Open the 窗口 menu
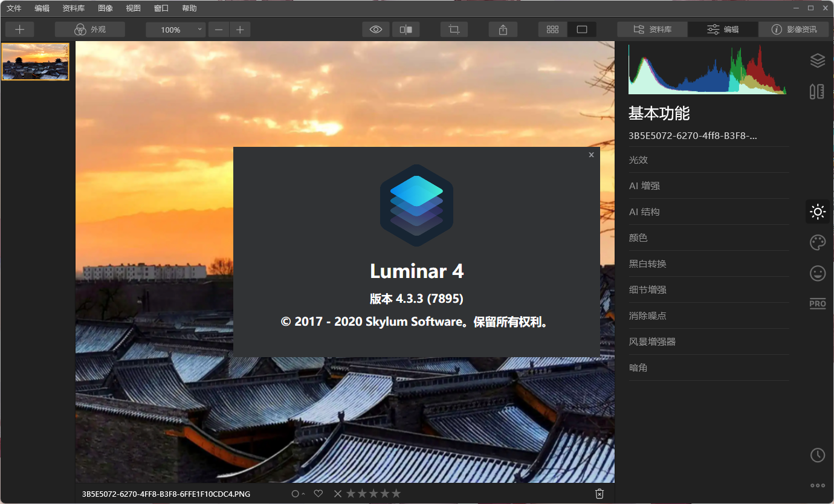Image resolution: width=834 pixels, height=504 pixels. tap(161, 8)
